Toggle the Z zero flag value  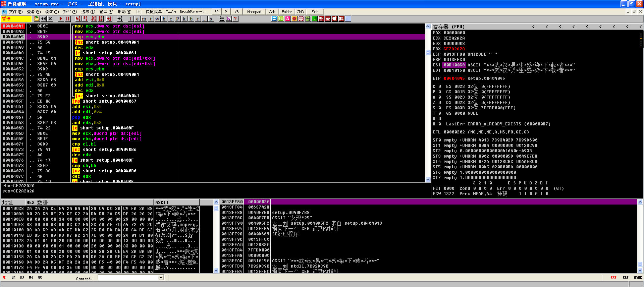440,103
